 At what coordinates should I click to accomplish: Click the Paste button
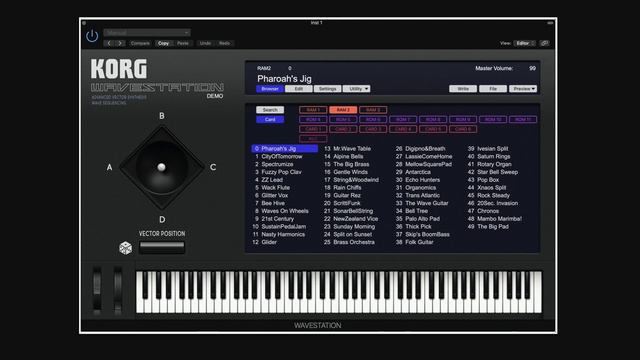tap(183, 43)
